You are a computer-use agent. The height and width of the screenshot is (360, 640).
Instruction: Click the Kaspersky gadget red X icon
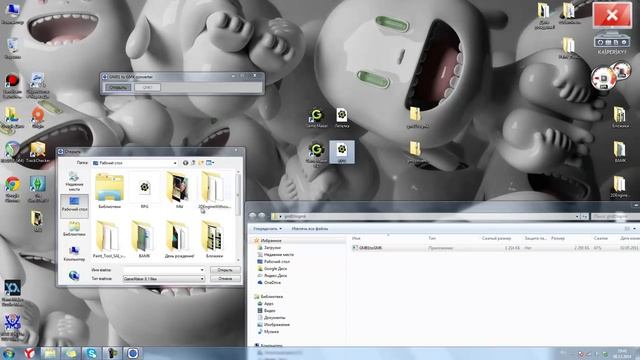click(612, 16)
